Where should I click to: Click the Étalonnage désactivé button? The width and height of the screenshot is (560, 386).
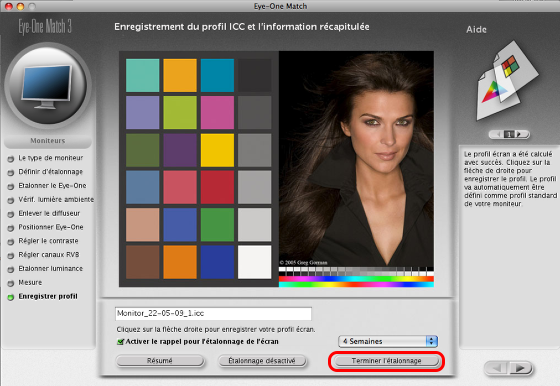pyautogui.click(x=262, y=361)
